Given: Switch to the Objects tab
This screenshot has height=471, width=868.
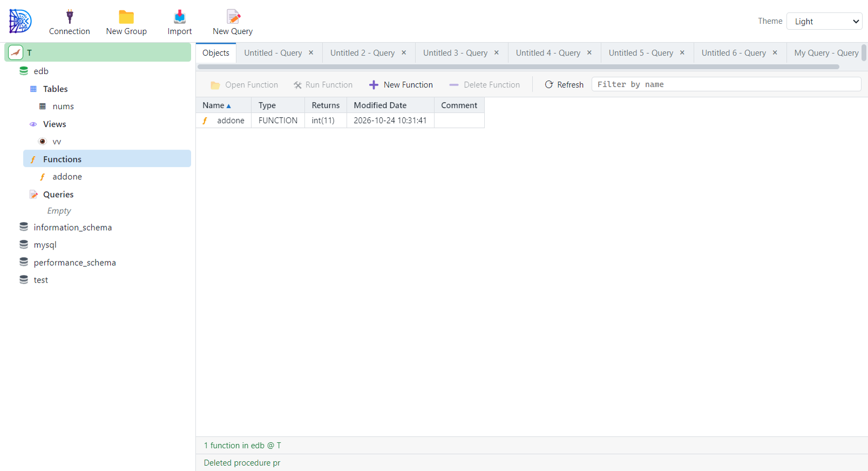Looking at the screenshot, I should (216, 53).
